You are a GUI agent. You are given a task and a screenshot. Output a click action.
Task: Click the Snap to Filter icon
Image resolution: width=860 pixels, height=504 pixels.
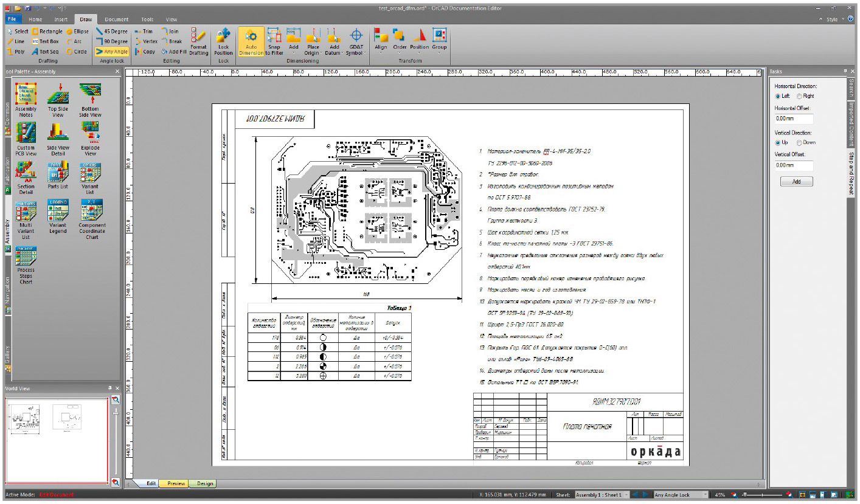click(274, 36)
